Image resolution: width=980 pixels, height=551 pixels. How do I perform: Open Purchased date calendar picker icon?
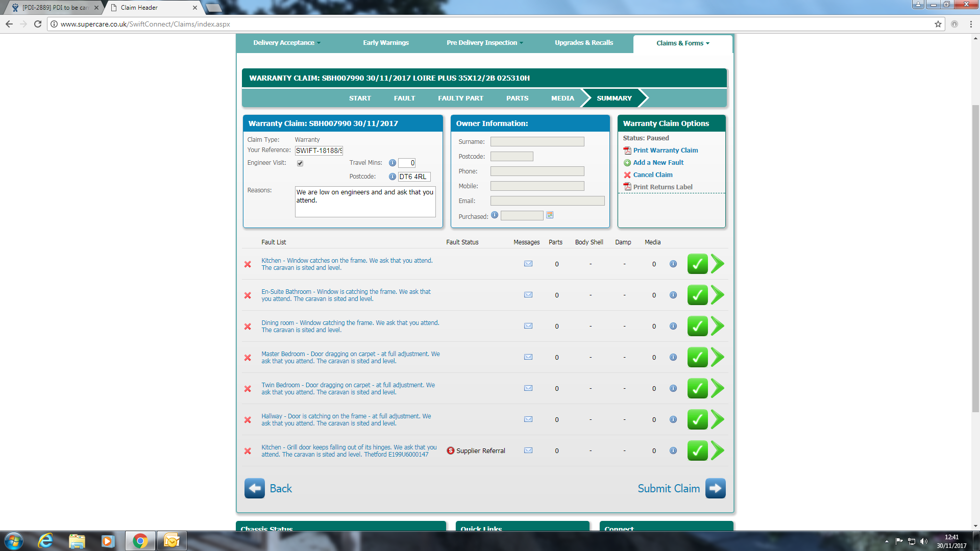tap(550, 215)
